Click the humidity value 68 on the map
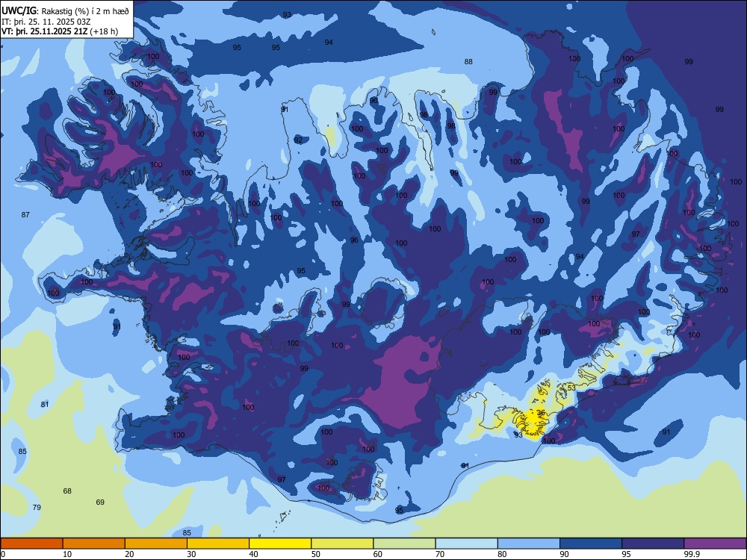 click(67, 491)
